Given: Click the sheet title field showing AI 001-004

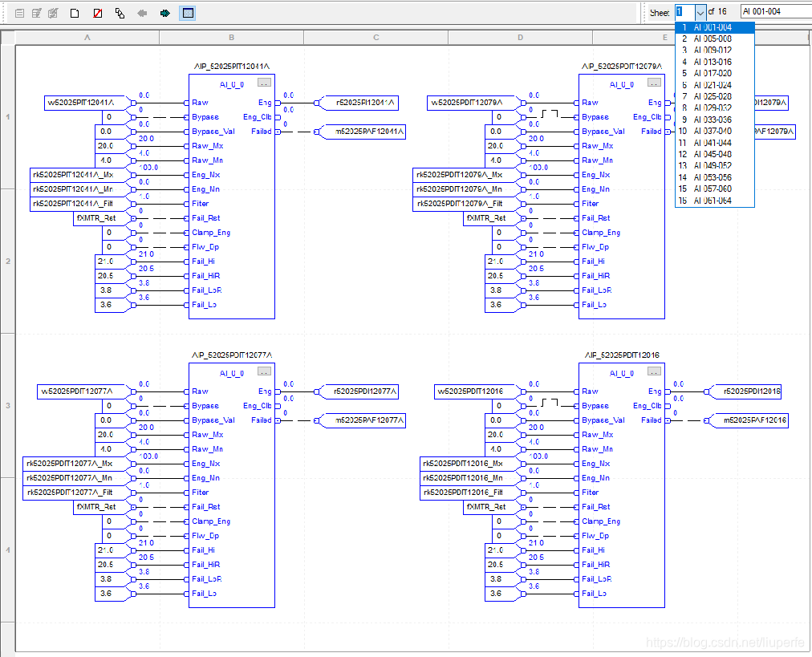Looking at the screenshot, I should (x=774, y=12).
